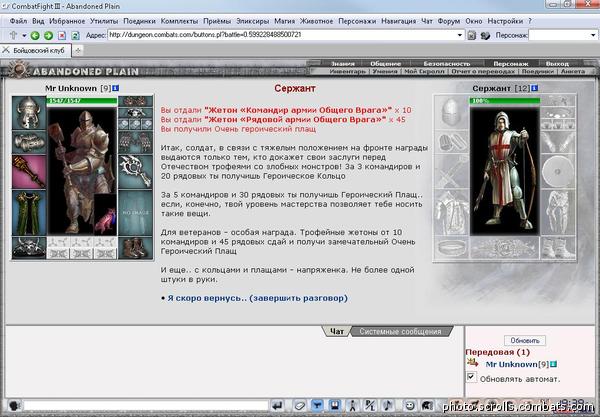Click the info icon next to Mr Unknown [9] header
The image size is (600, 417).
[x=116, y=88]
